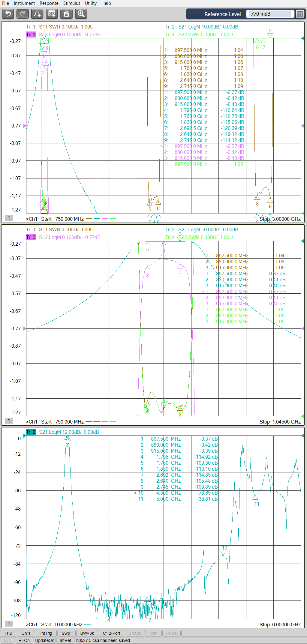This screenshot has width=307, height=644.
Task: Click the BW=3k status button
Action: tap(87, 633)
